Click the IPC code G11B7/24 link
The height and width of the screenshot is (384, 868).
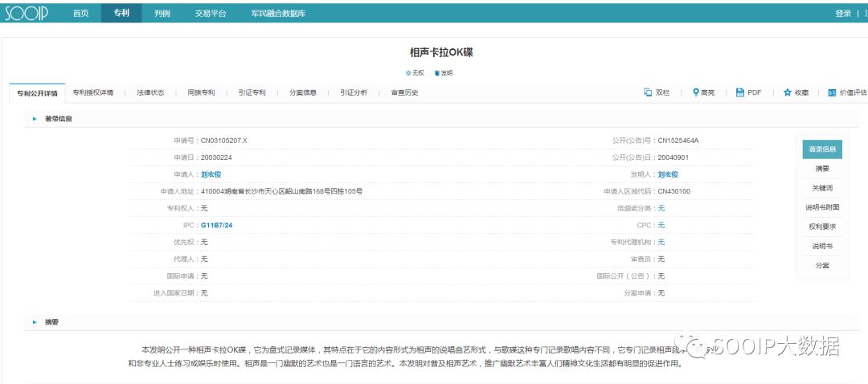pyautogui.click(x=216, y=225)
